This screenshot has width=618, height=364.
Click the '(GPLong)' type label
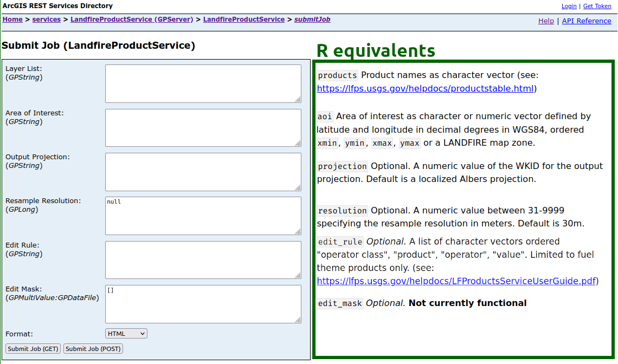pos(22,210)
